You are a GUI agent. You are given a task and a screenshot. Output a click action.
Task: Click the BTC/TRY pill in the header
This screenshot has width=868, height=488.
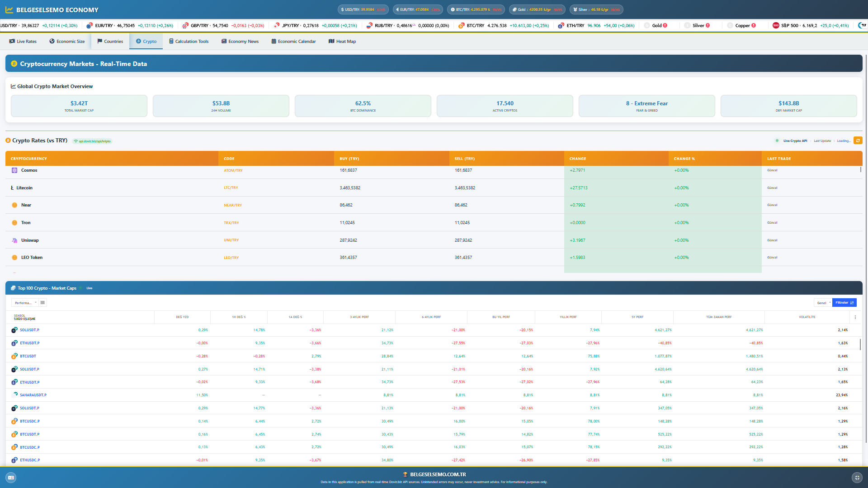point(476,9)
